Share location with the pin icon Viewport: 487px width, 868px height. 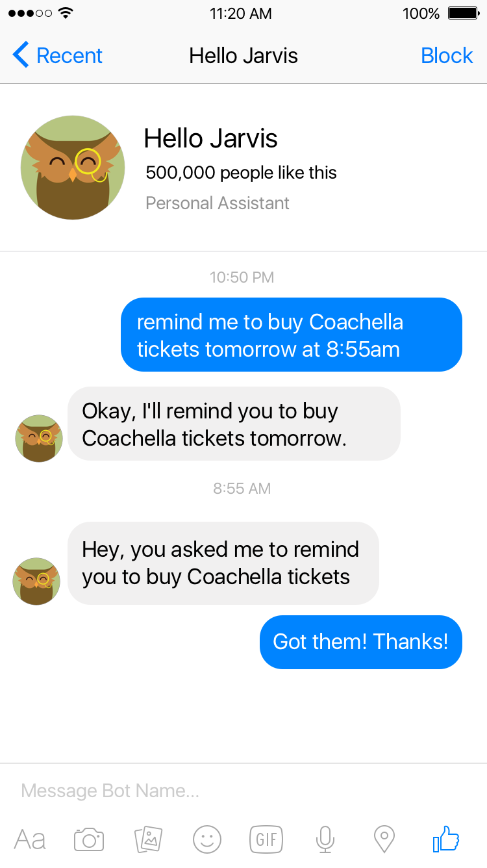click(x=384, y=839)
